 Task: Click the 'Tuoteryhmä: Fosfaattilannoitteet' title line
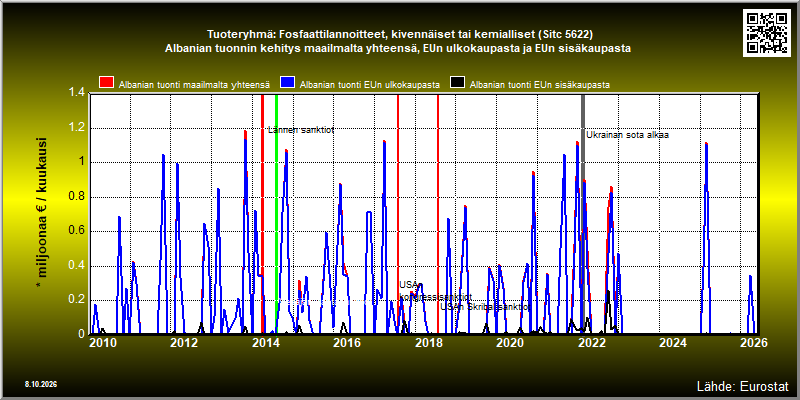tap(399, 35)
